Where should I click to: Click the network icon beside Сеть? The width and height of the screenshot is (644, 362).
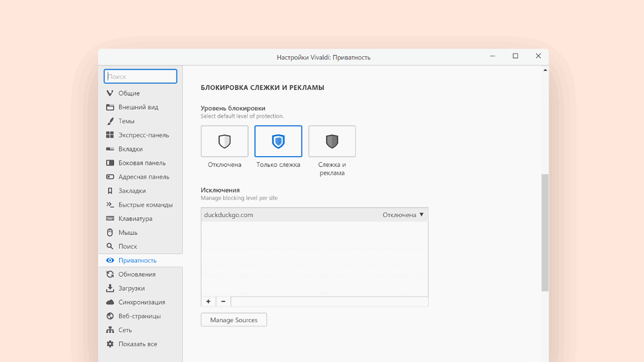point(110,330)
